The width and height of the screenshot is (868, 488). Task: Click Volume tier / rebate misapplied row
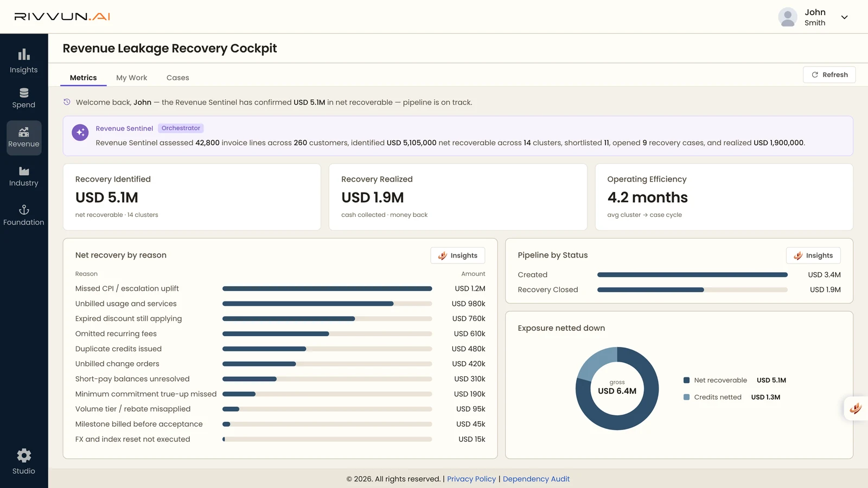(x=280, y=409)
